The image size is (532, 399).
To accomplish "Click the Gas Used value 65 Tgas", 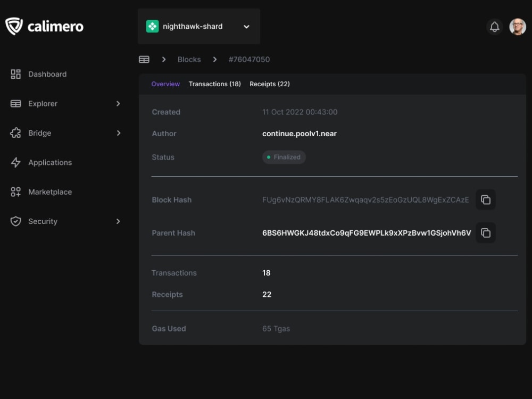I will pyautogui.click(x=276, y=328).
